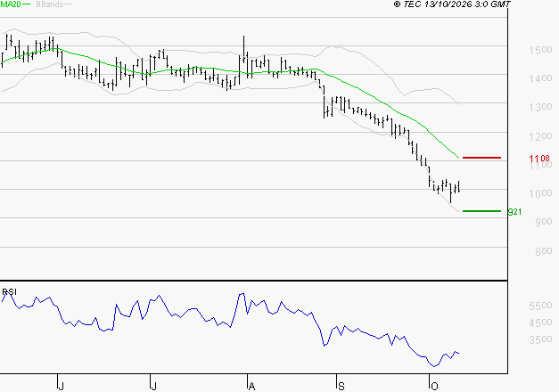Screen dimensions: 559x392
Task: Click the 1200 price axis label
Action: point(540,136)
